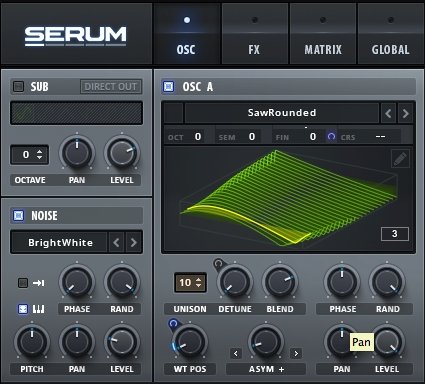Click the small box left of SawRounded
This screenshot has width=425, height=384.
point(174,113)
